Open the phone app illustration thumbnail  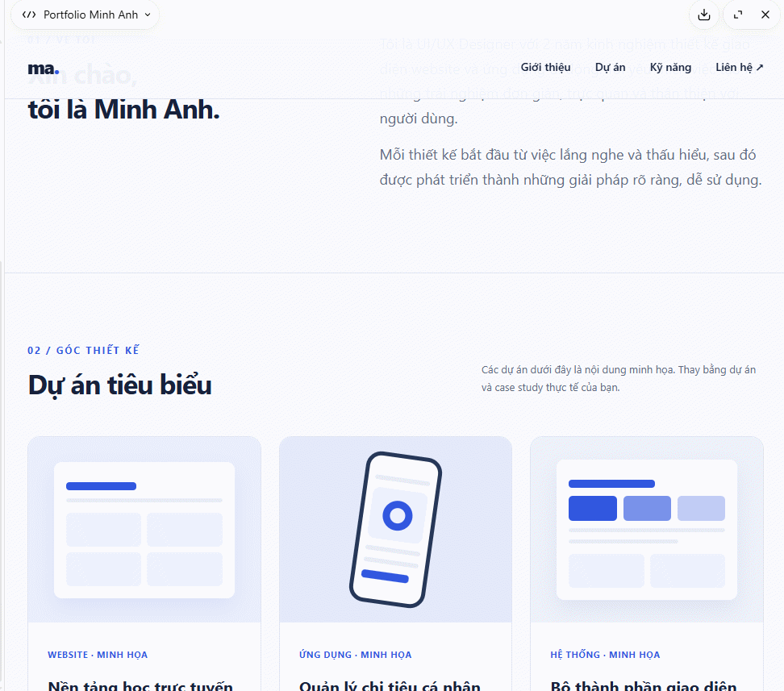coord(395,530)
